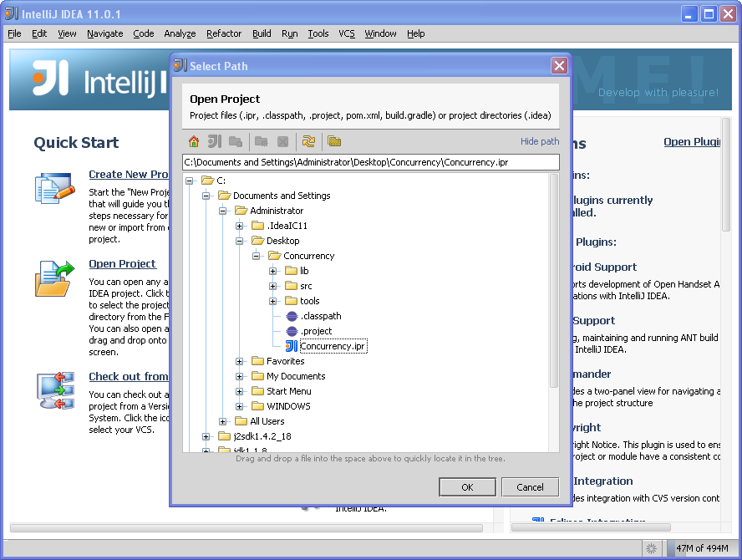Collapse the Desktop folder node
The image size is (742, 560).
pos(240,241)
